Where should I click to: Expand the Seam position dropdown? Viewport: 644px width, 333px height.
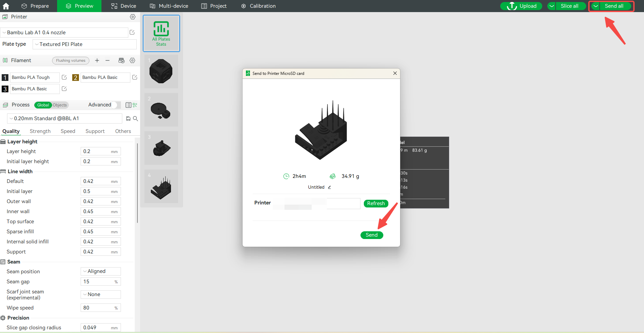101,271
